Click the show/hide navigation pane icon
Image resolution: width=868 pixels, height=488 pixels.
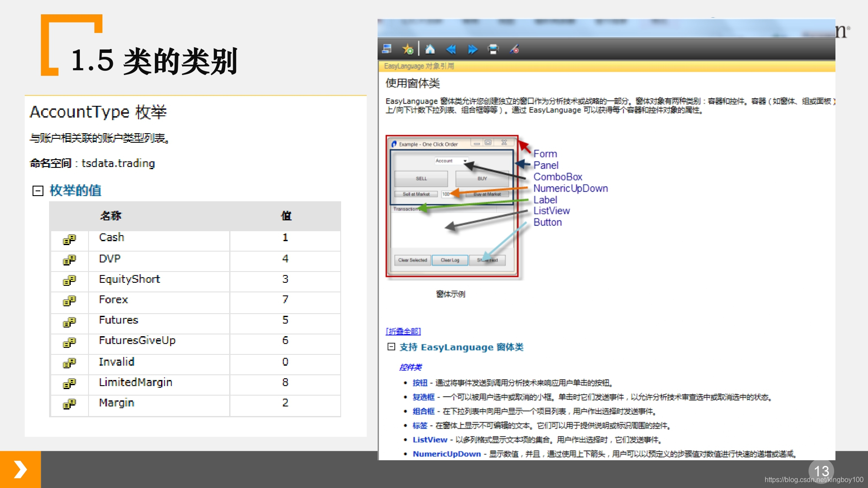387,49
